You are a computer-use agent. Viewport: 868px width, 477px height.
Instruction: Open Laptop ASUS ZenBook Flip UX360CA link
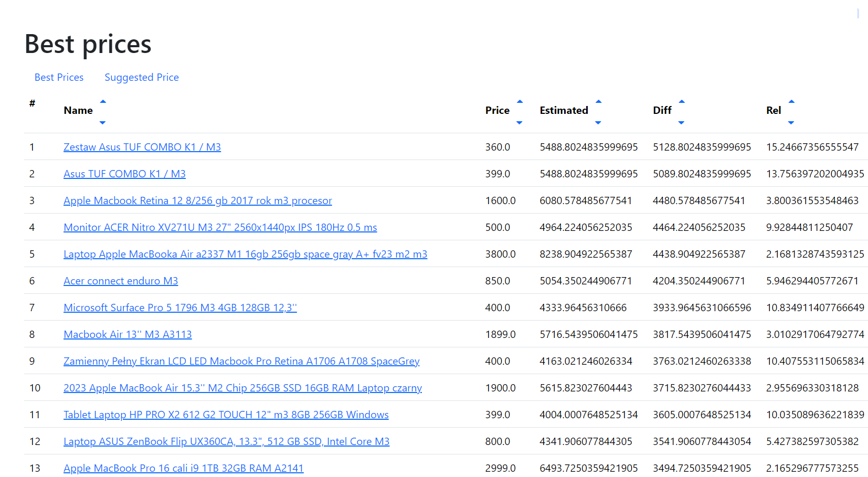227,441
